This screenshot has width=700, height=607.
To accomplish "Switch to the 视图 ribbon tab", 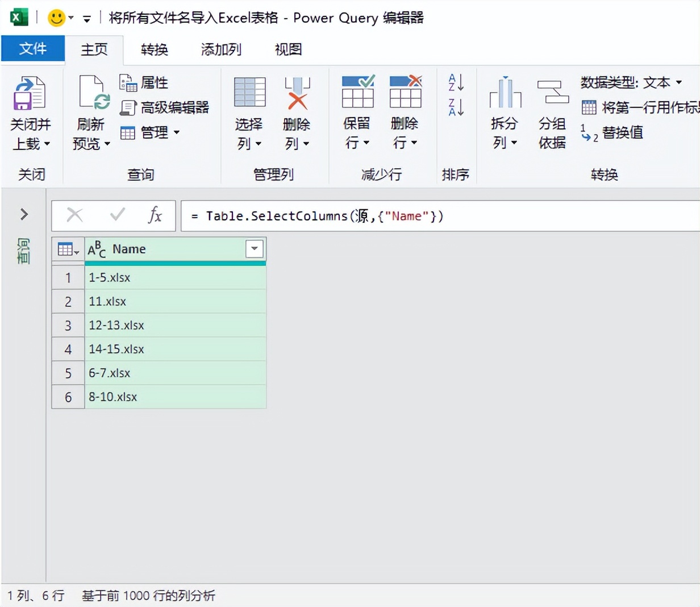I will click(289, 49).
